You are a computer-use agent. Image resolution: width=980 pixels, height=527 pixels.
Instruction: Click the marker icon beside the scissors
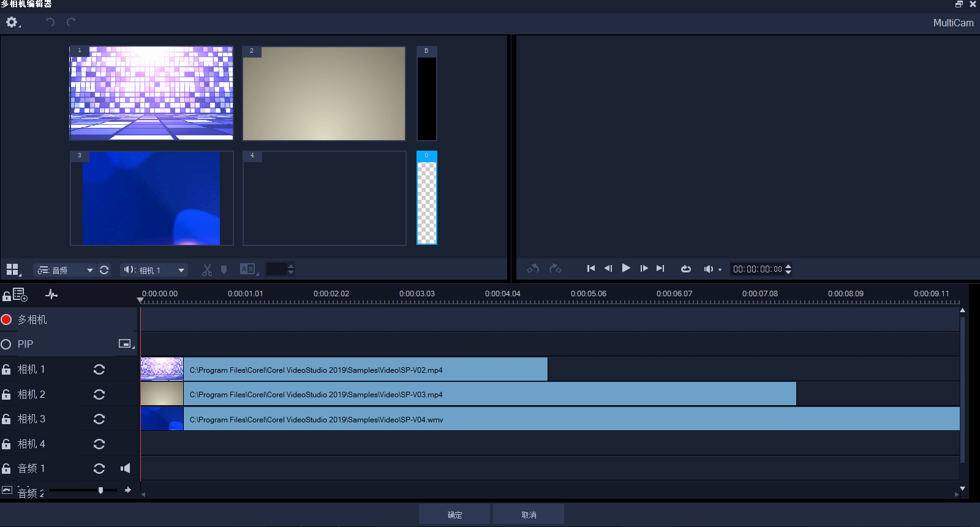coord(224,269)
